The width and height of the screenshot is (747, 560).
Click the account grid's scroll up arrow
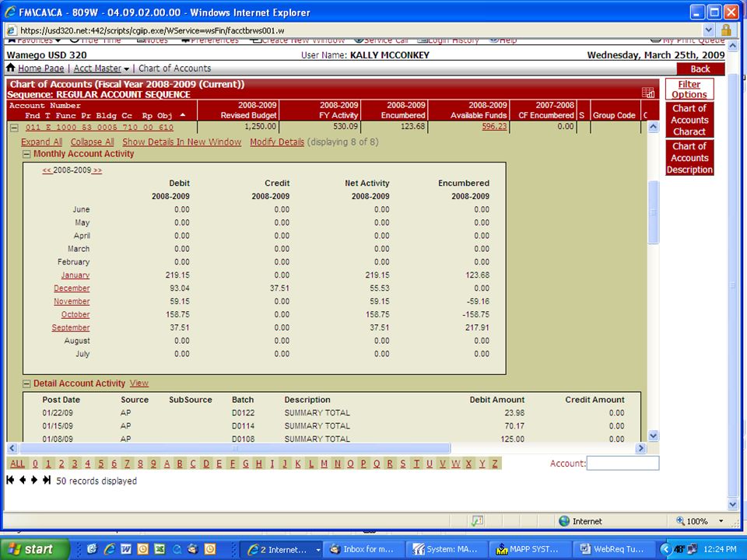(653, 127)
